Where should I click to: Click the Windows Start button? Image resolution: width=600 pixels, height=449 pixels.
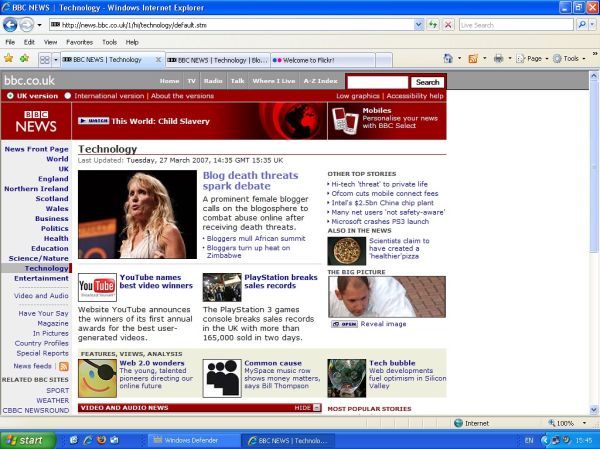tap(28, 440)
